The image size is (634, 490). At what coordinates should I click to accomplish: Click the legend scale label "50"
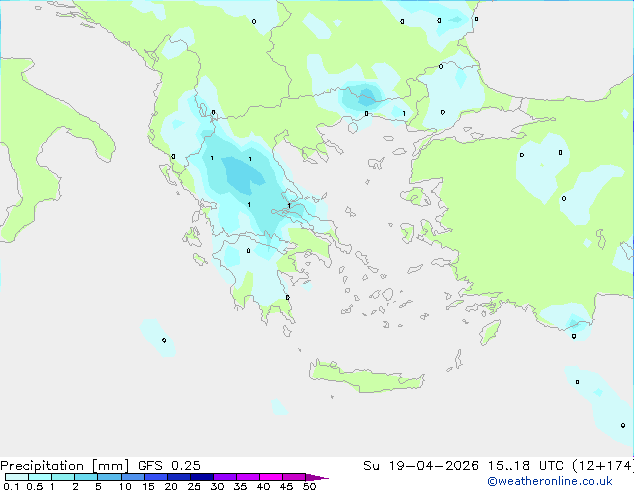point(309,486)
